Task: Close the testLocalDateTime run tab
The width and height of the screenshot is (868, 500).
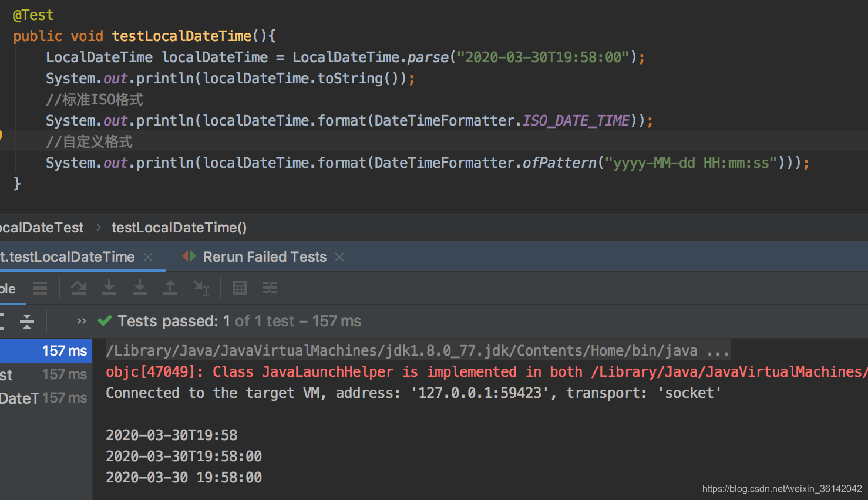Action: click(148, 257)
